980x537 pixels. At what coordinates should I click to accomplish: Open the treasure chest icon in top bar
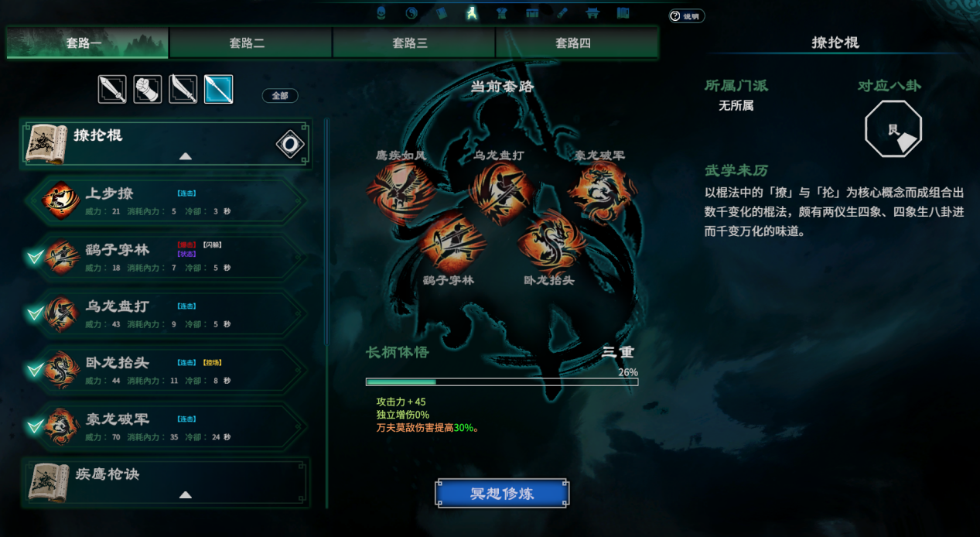532,12
